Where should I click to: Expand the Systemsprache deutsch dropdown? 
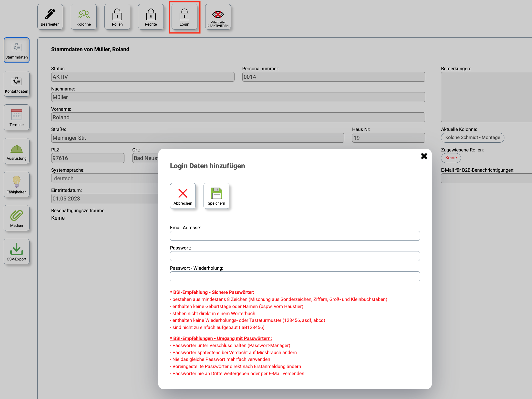105,178
